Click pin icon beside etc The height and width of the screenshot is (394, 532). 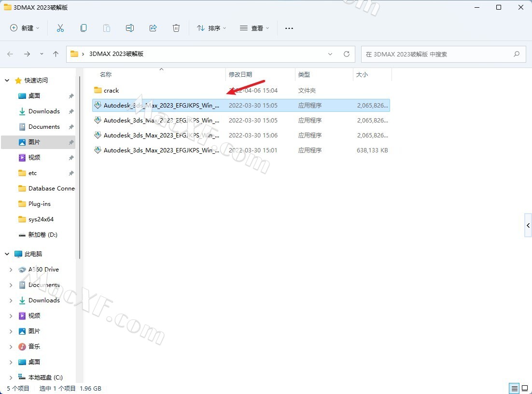tap(71, 173)
